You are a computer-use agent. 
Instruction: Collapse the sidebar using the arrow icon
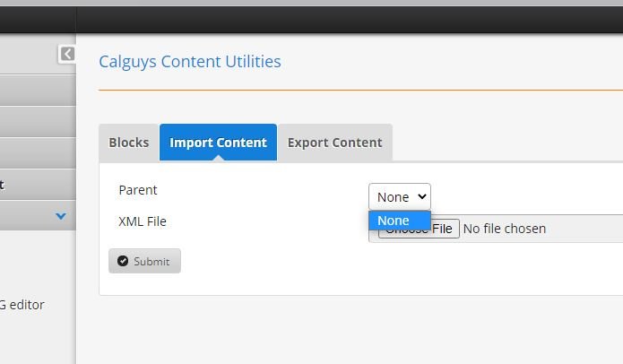point(67,54)
